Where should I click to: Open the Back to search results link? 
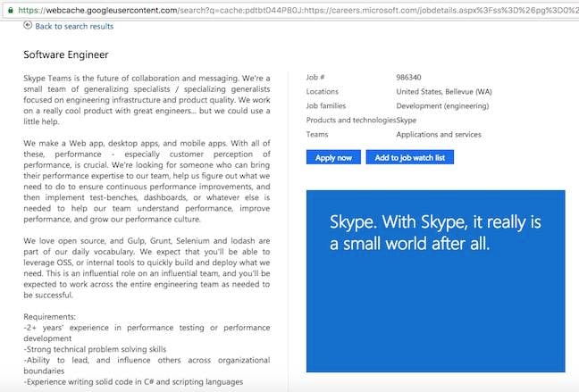(74, 26)
